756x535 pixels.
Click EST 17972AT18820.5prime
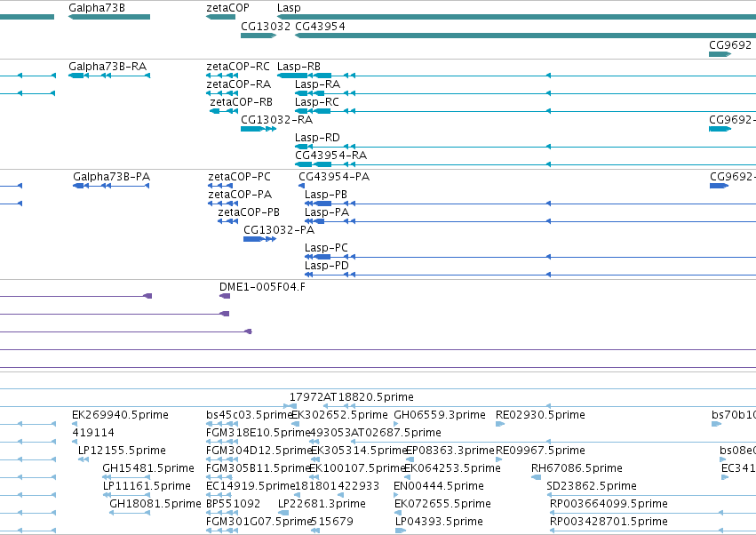352,397
